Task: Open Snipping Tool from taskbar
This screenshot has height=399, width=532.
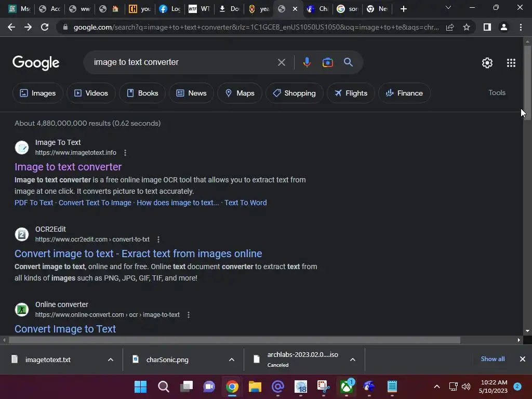Action: pos(323,387)
